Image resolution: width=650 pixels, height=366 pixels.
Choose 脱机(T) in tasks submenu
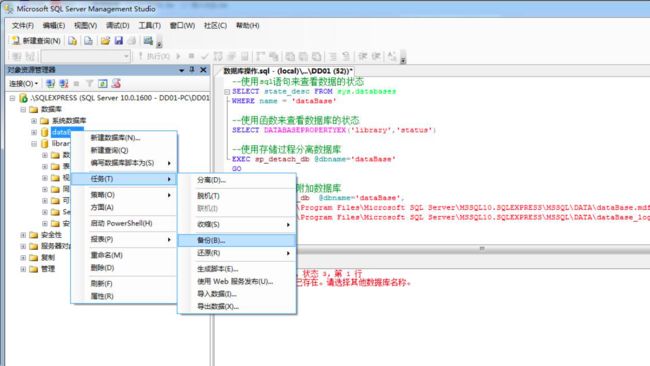click(237, 196)
